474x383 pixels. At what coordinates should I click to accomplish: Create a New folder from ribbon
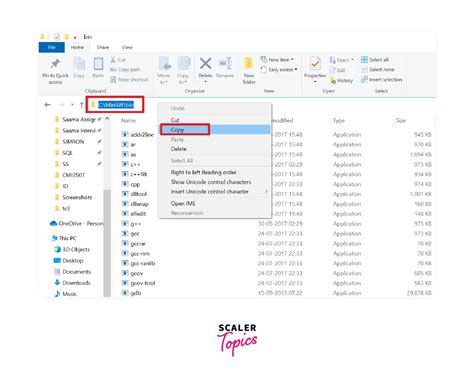point(249,70)
